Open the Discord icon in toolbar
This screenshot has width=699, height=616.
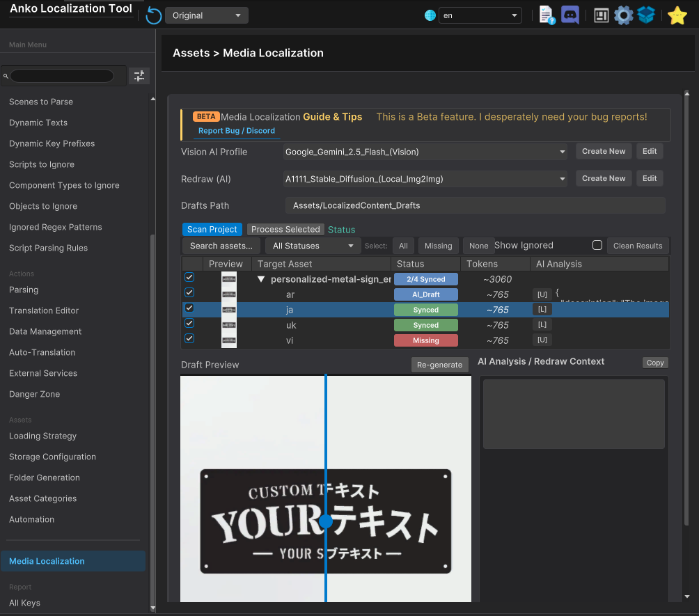coord(570,15)
